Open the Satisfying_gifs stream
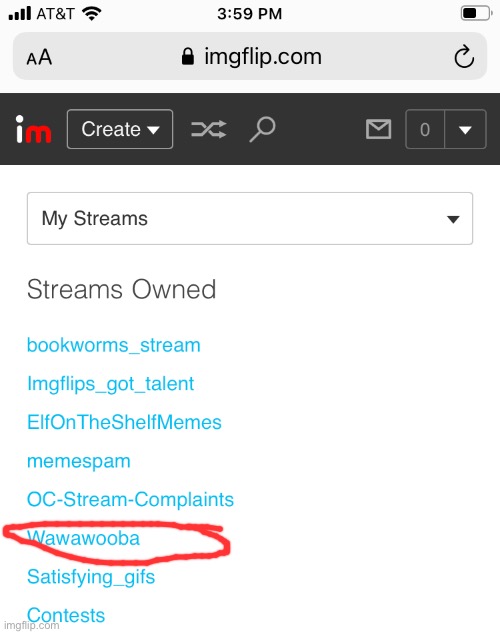Viewport: 500px width, 634px height. tap(91, 577)
